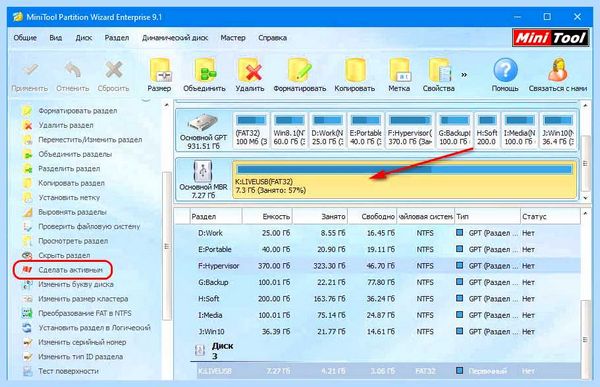600x387 pixels.
Task: Open the Динамический диск menu
Action: (175, 38)
